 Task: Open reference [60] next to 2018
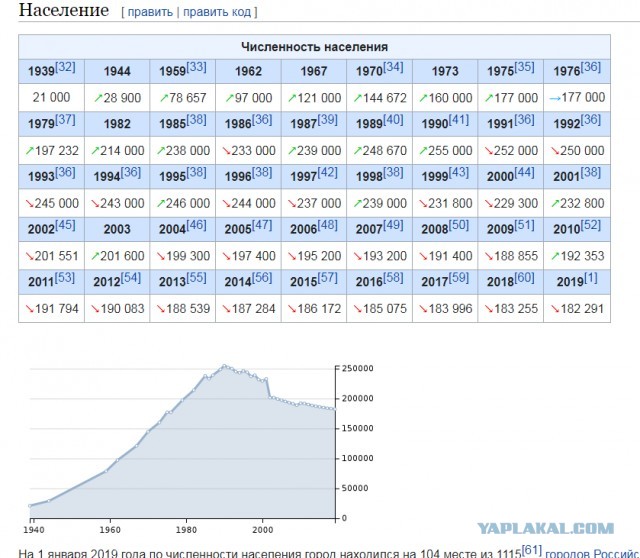click(x=524, y=278)
